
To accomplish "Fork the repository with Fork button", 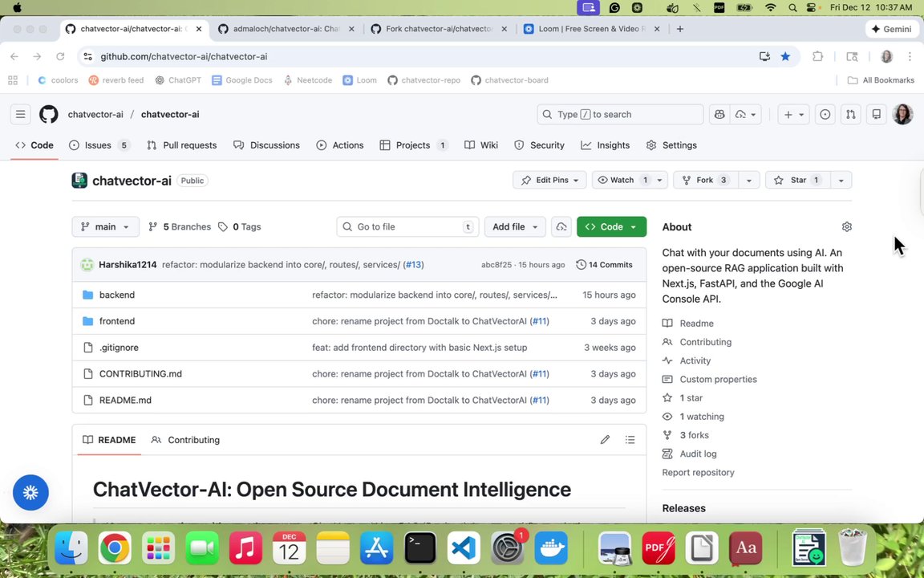I will click(706, 181).
